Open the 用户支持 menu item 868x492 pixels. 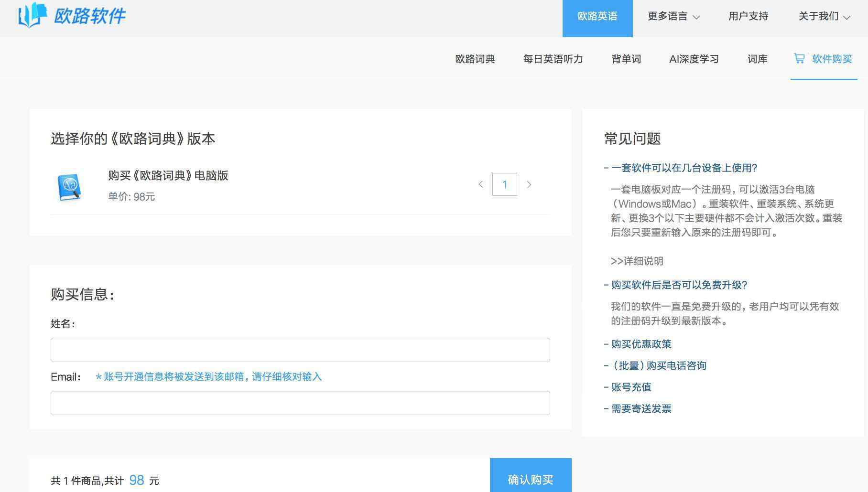[748, 17]
